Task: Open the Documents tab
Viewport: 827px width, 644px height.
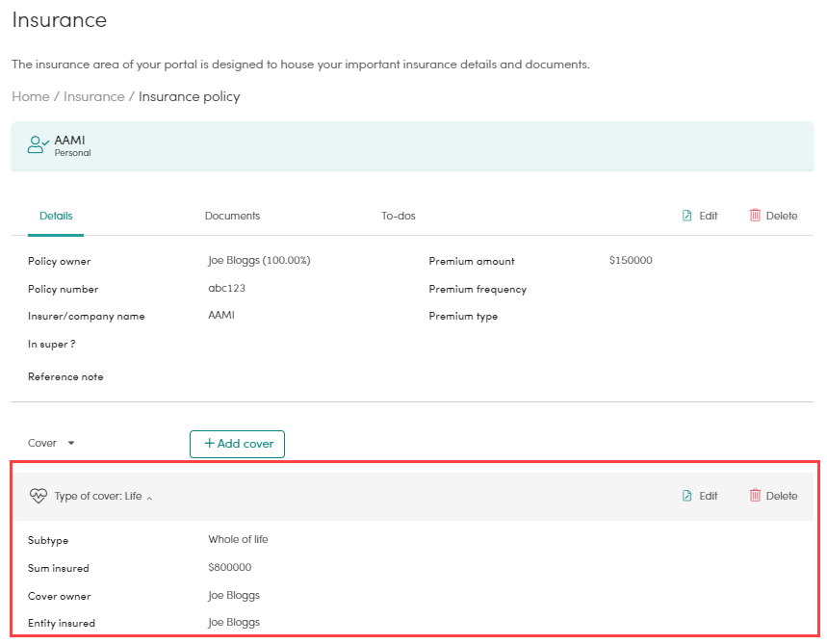Action: (x=232, y=216)
